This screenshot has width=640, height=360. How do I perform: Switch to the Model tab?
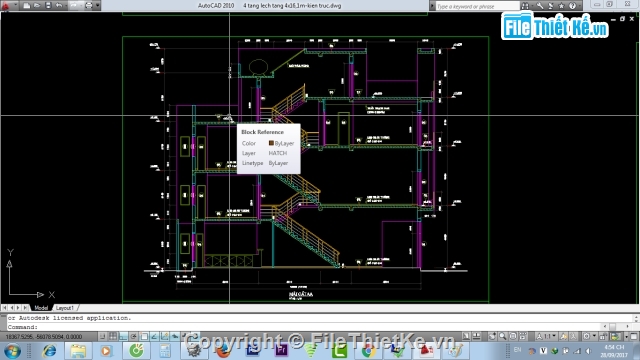point(41,308)
